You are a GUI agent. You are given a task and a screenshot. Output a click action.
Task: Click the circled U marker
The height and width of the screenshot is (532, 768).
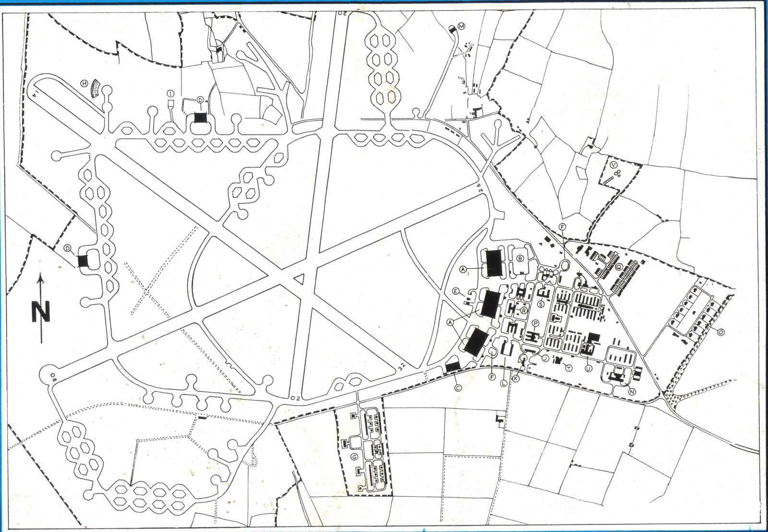click(x=588, y=368)
